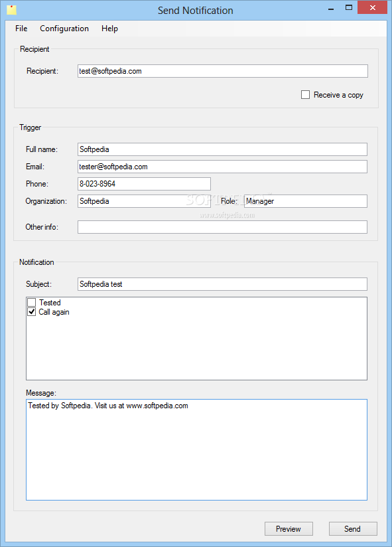Click the Other info: label
The image size is (392, 547).
click(x=42, y=227)
